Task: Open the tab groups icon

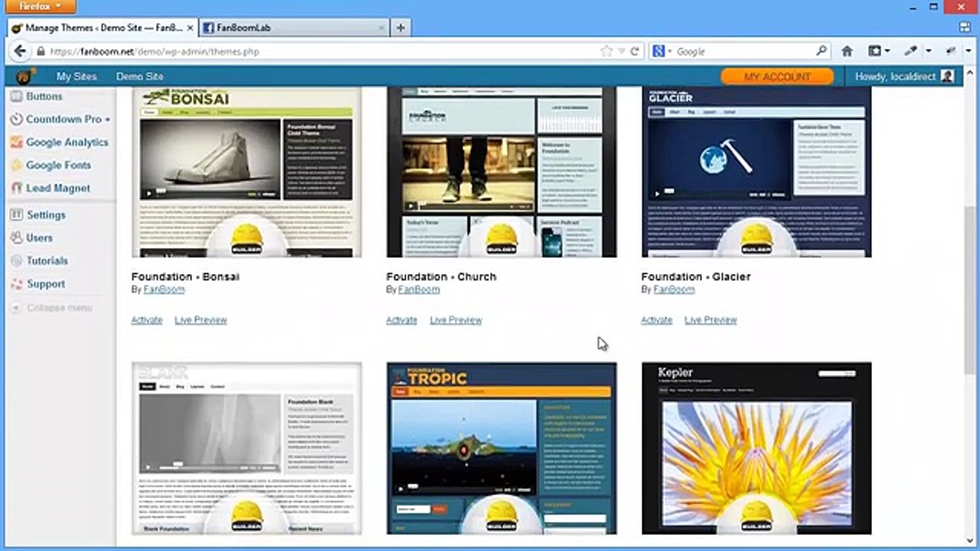Action: point(965,28)
